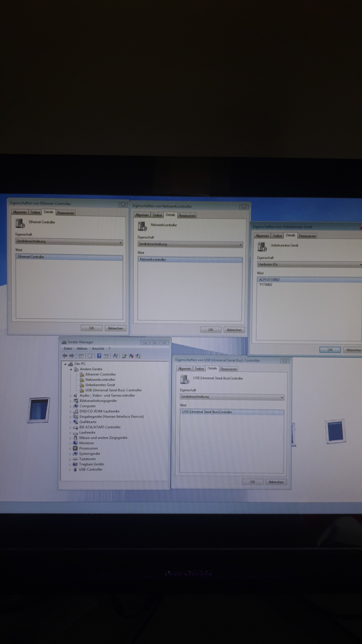This screenshot has width=362, height=644.
Task: Collapse the Andere Geräte tree node
Action: coord(71,369)
